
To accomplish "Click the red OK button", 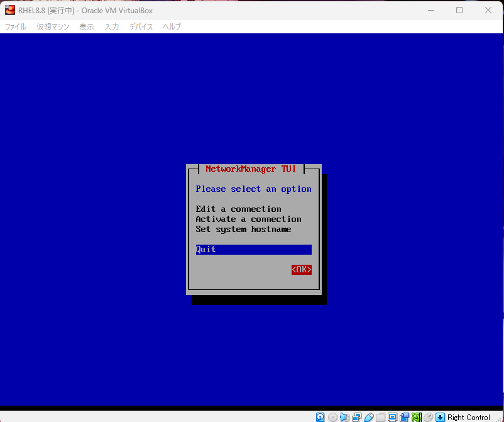I will [302, 270].
